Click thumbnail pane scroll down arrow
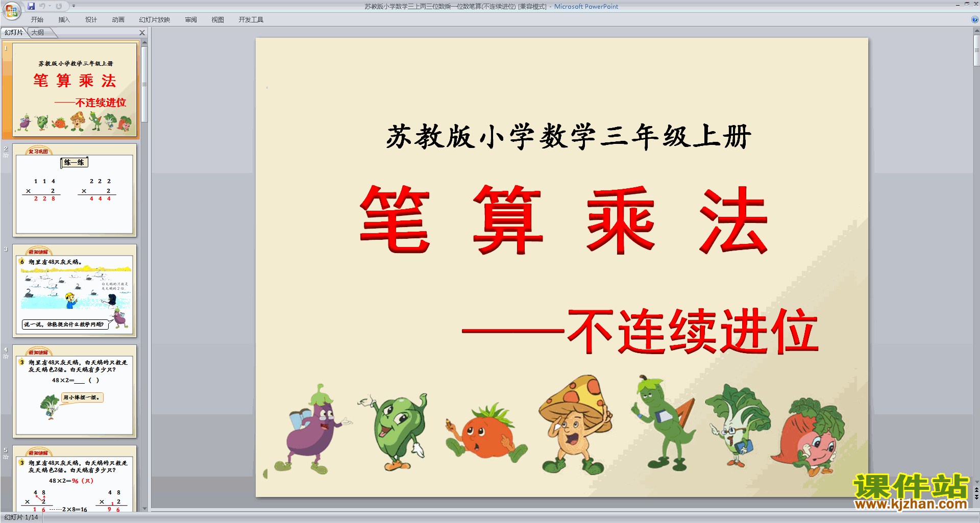The image size is (980, 523). 144,508
